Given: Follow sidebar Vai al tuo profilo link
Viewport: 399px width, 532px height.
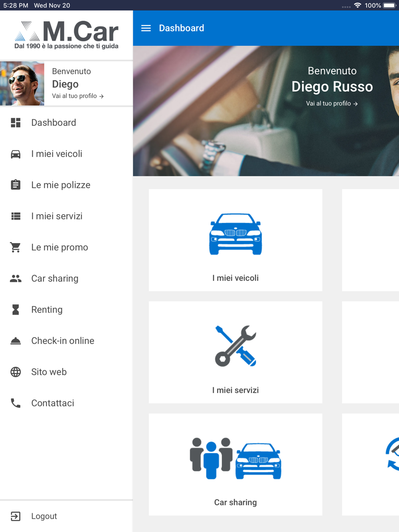Looking at the screenshot, I should point(78,96).
